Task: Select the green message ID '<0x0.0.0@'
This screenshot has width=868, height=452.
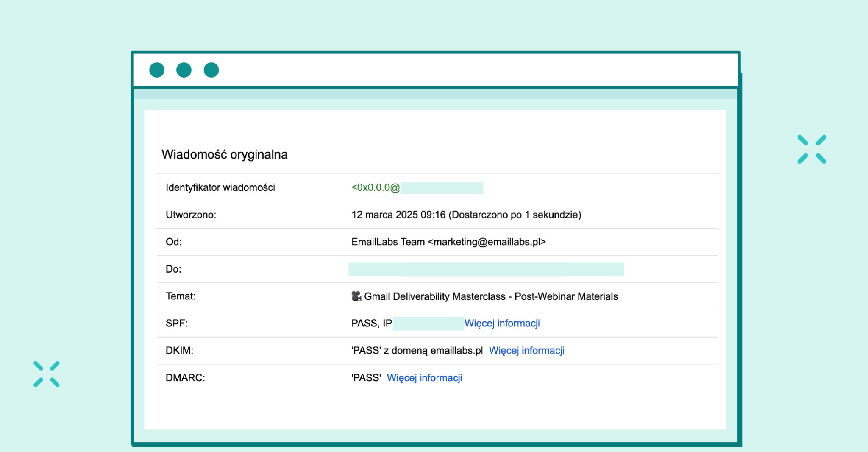Action: [376, 187]
